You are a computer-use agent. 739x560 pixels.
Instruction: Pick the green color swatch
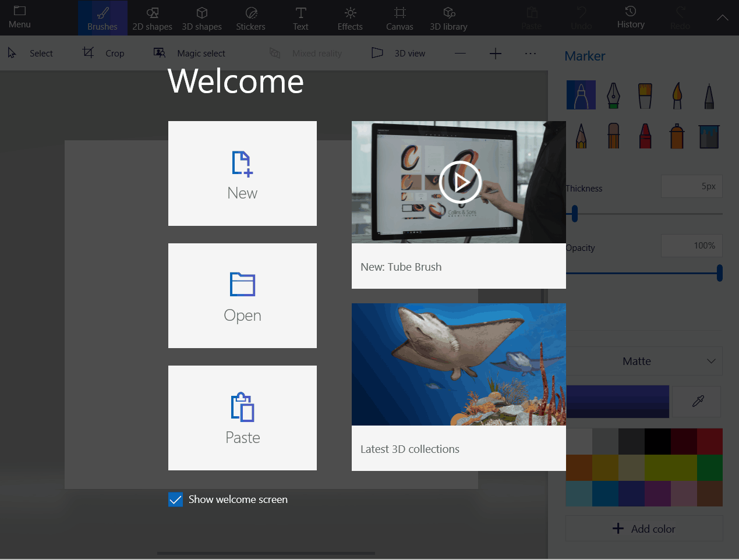pos(709,467)
